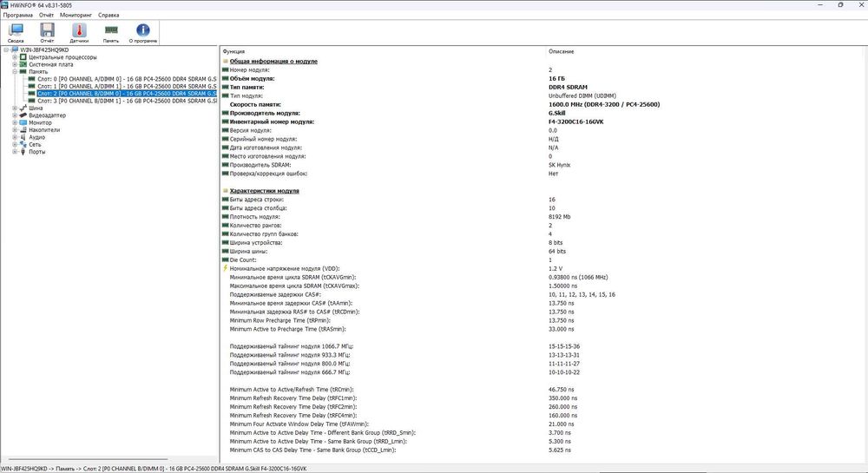Image resolution: width=868 pixels, height=473 pixels.
Task: Click the Отчёт floppy disk toolbar icon
Action: [47, 33]
